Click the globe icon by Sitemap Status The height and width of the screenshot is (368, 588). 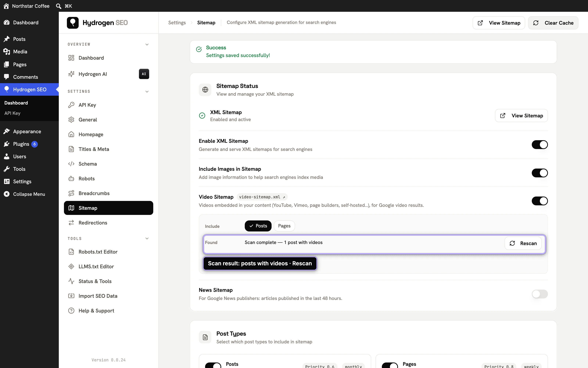coord(205,90)
